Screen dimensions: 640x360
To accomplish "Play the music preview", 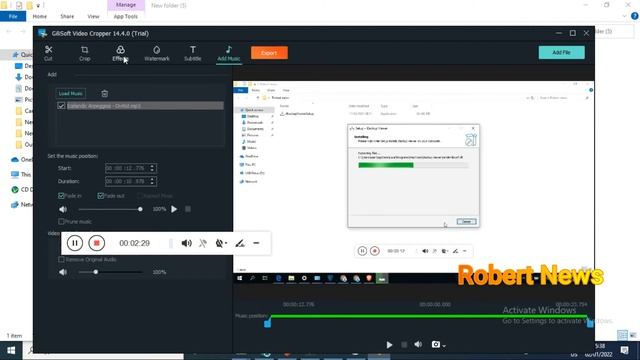I will (x=174, y=209).
